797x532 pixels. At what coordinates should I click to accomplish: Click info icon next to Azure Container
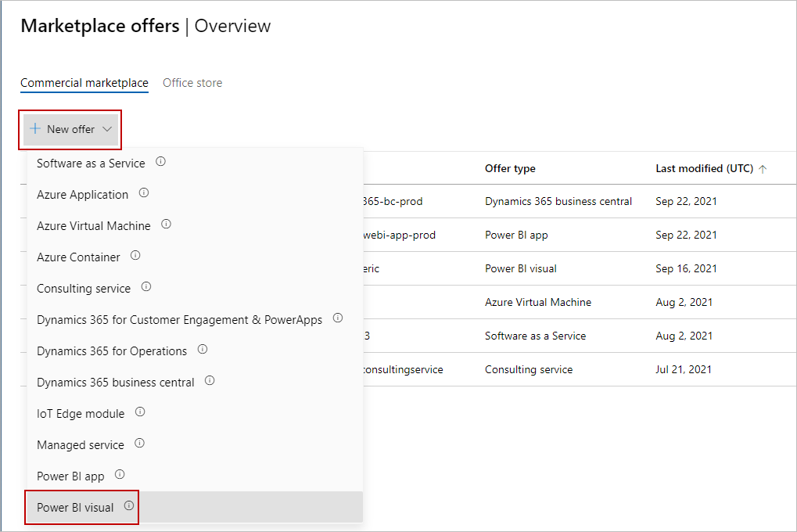[x=135, y=256]
